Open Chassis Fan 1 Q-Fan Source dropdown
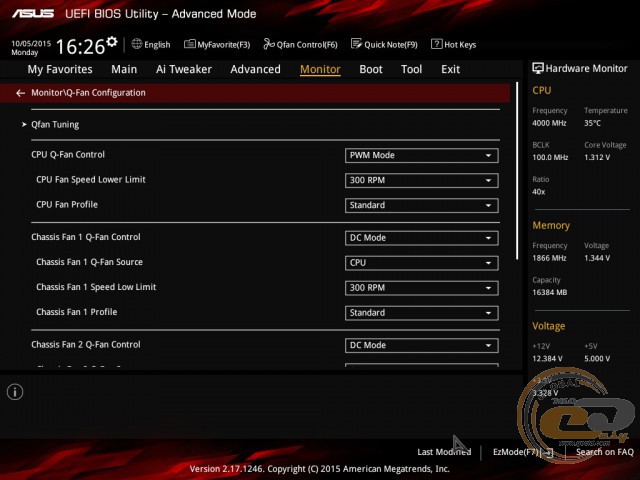Viewport: 640px width, 480px height. point(422,263)
